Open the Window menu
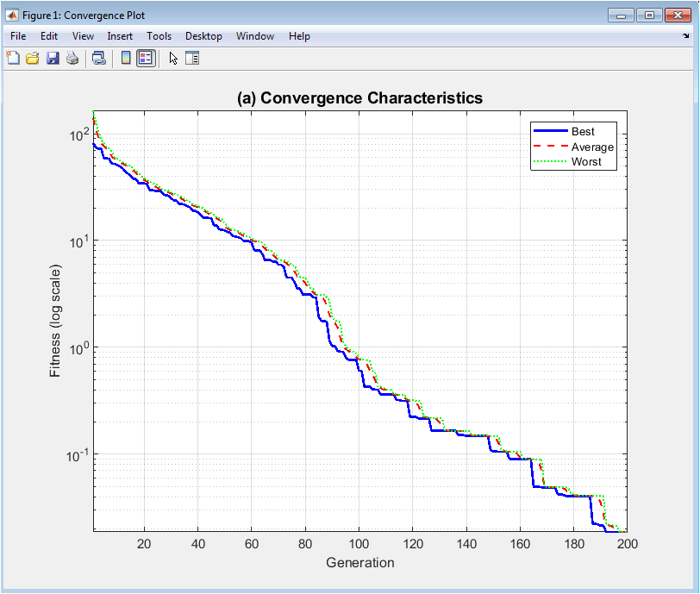Viewport: 700px width, 594px height. tap(255, 36)
